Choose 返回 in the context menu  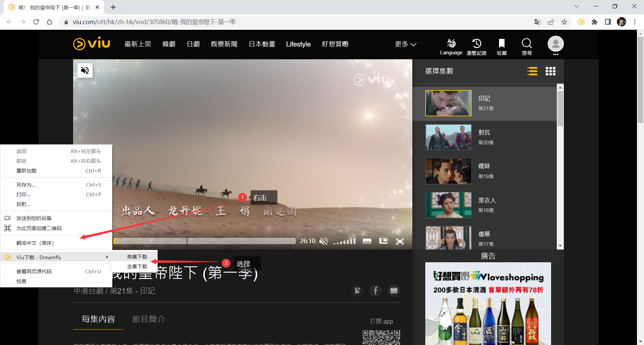coord(56,151)
